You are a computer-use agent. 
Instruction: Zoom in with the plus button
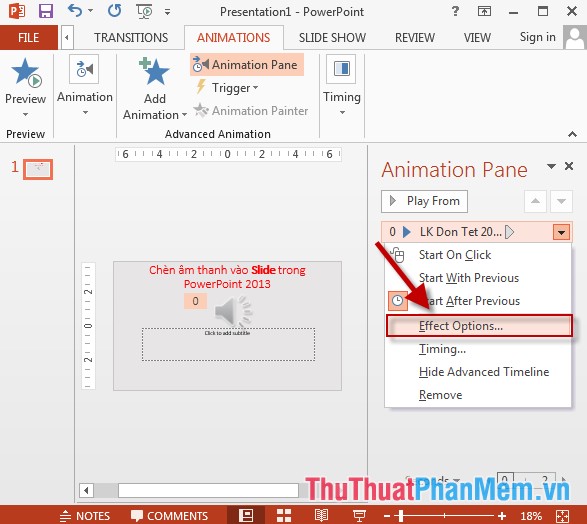(502, 516)
